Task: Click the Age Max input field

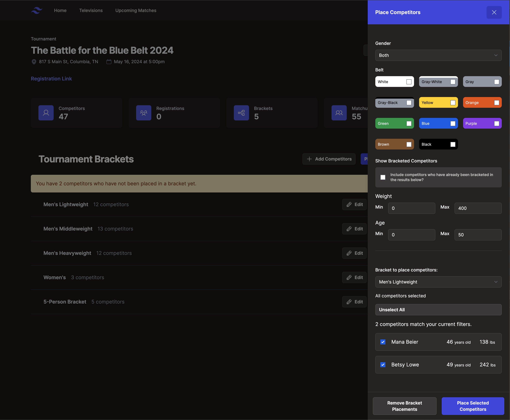Action: pyautogui.click(x=478, y=235)
